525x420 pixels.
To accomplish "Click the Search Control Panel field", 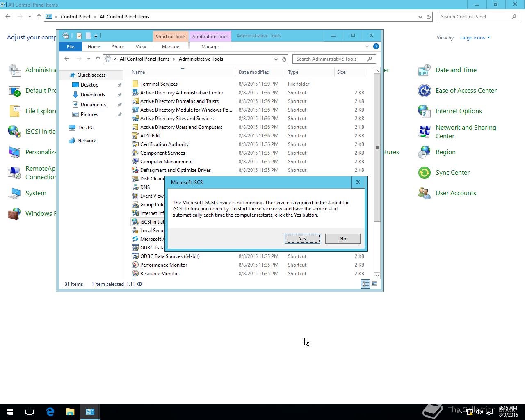I will pos(479,17).
